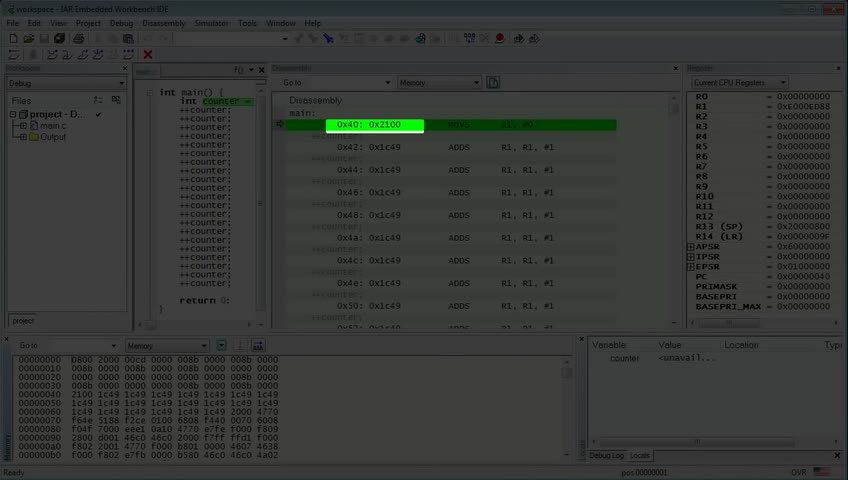This screenshot has width=848, height=480.
Task: Expand the APSR register
Action: pos(691,246)
